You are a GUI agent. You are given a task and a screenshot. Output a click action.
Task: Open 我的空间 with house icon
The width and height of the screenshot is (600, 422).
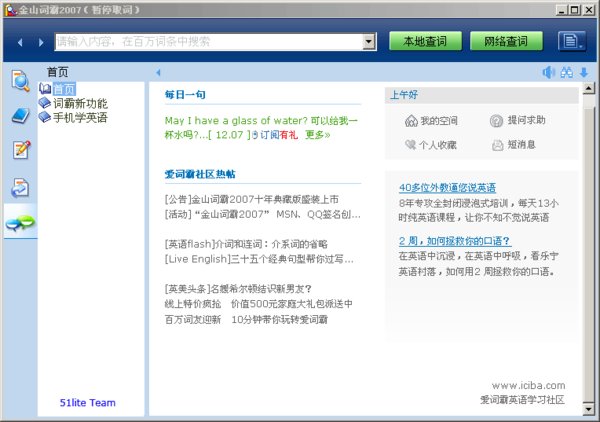tap(431, 121)
